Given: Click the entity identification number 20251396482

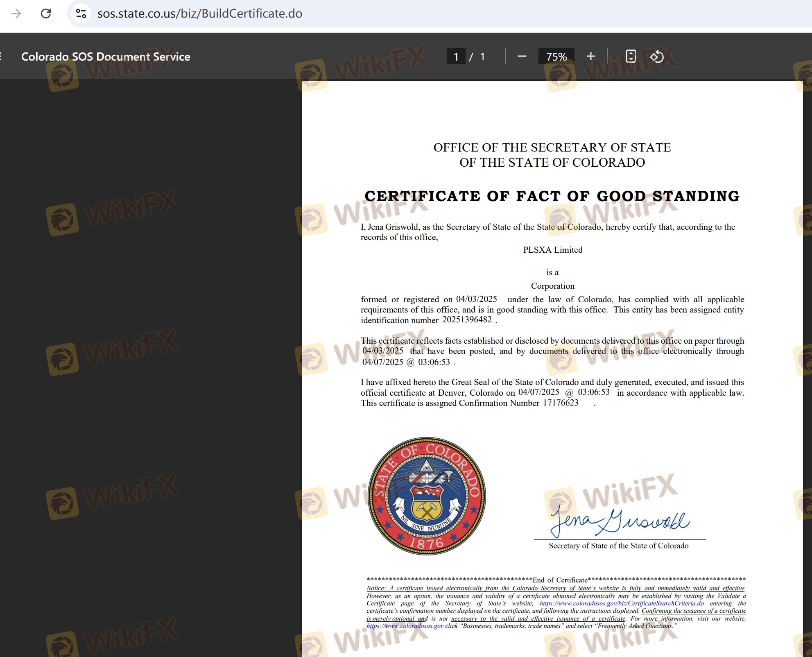Looking at the screenshot, I should 467,320.
